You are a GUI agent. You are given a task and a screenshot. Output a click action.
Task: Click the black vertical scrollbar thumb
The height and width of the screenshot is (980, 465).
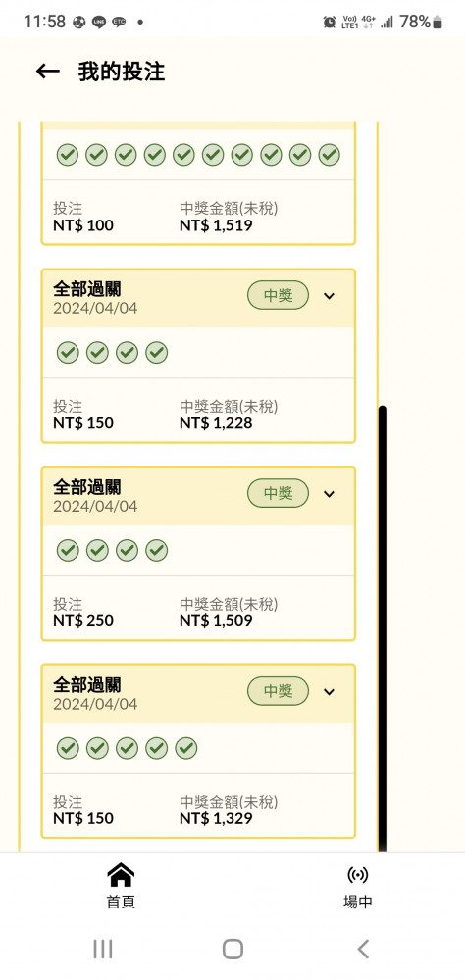(x=383, y=628)
